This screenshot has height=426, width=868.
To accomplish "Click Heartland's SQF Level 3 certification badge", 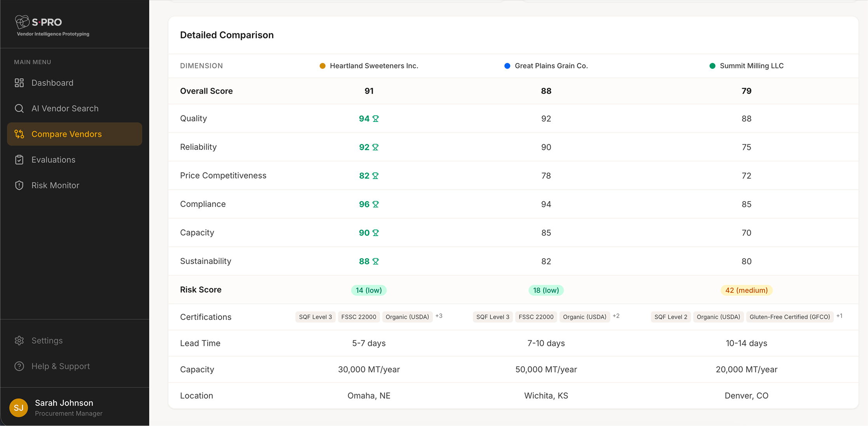I will [x=315, y=317].
